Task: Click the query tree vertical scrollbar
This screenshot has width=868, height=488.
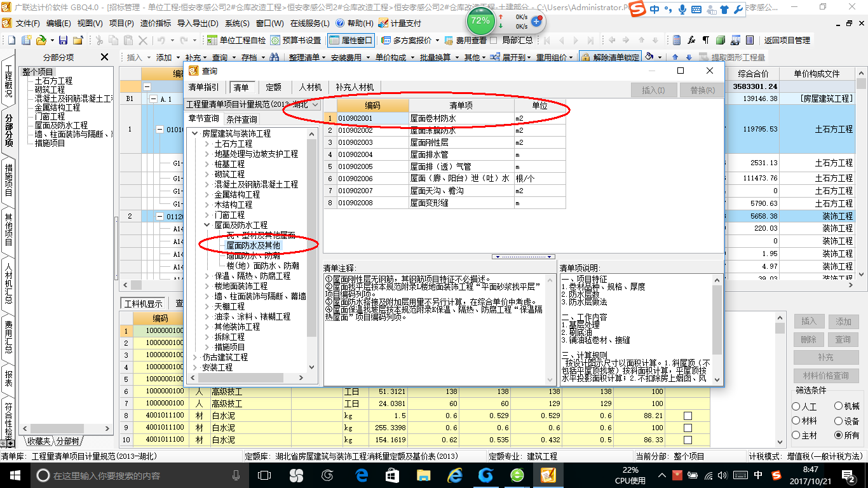Action: [311, 250]
